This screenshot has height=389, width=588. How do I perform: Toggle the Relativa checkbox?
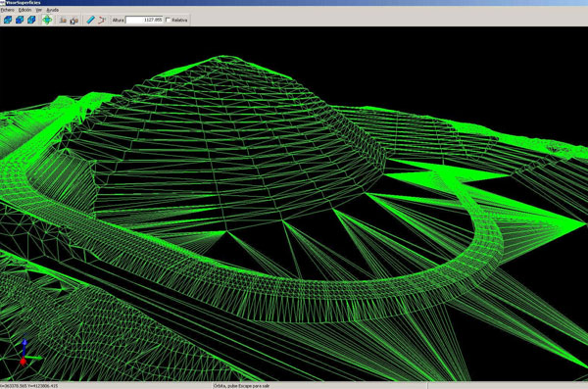(x=168, y=20)
